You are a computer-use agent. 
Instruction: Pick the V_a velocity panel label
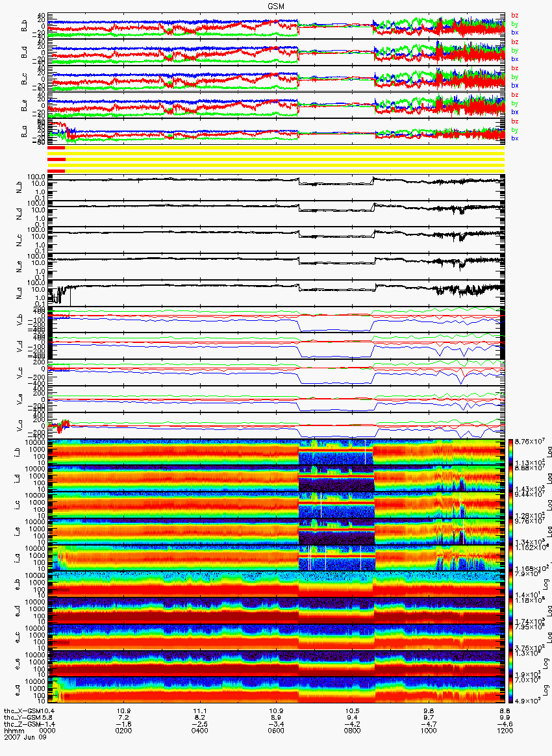tap(19, 425)
